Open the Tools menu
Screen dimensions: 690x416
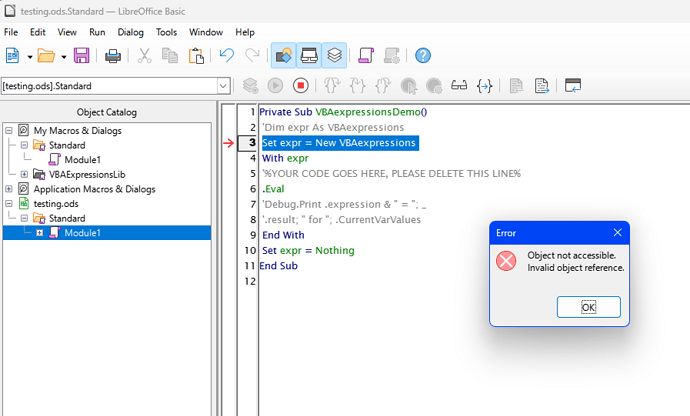tap(166, 32)
